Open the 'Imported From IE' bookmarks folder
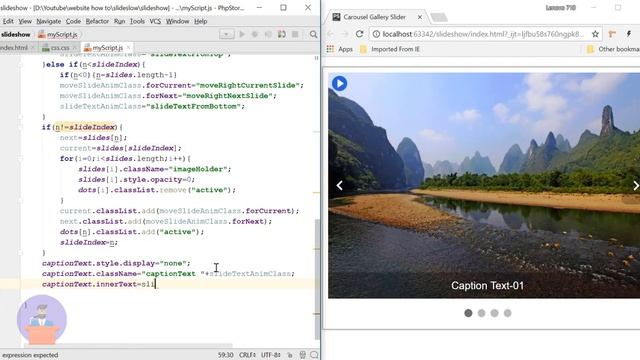Screen dimensions: 640x360 [x=390, y=49]
